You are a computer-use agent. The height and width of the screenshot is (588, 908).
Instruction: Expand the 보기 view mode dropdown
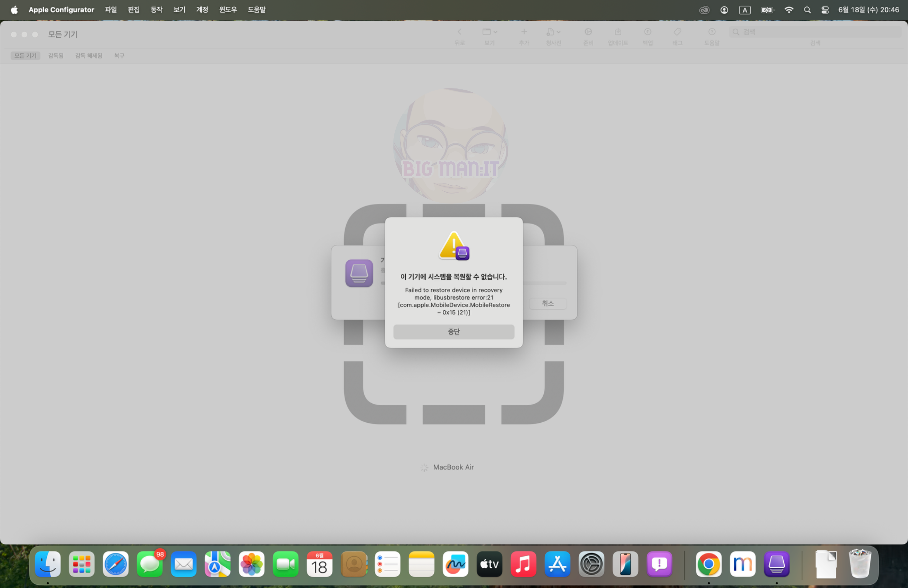(489, 32)
